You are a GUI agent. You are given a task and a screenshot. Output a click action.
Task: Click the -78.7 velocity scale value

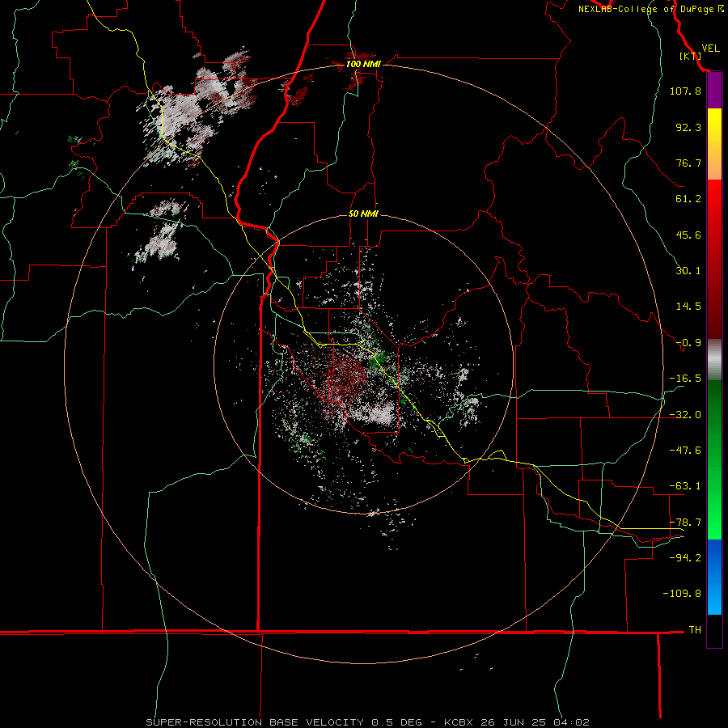pos(685,523)
